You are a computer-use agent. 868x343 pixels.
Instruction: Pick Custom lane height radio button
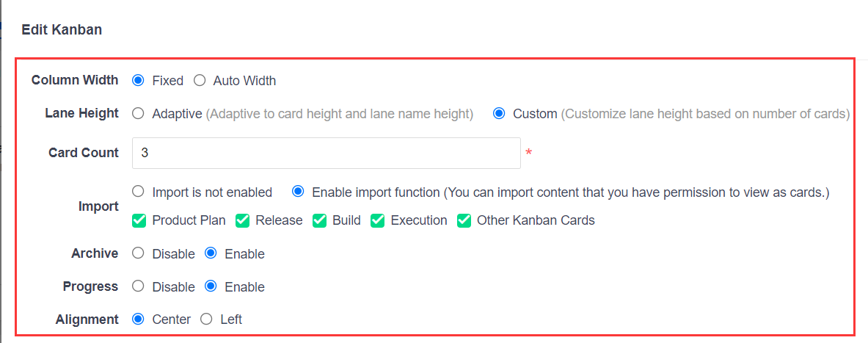[x=499, y=114]
